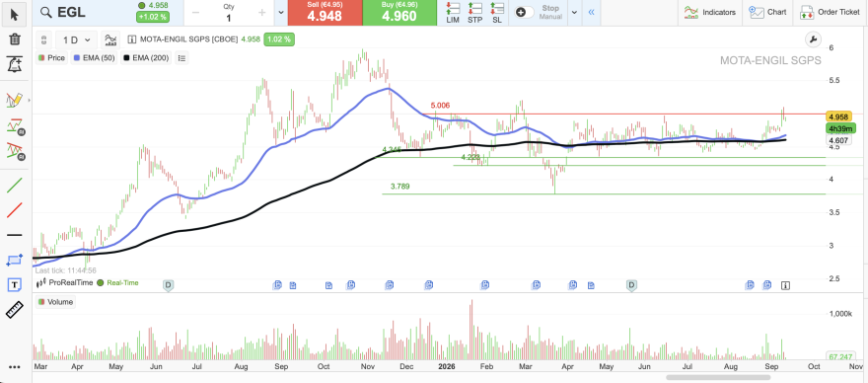Click the SL stop-loss order icon
The height and width of the screenshot is (383, 868).
point(497,13)
